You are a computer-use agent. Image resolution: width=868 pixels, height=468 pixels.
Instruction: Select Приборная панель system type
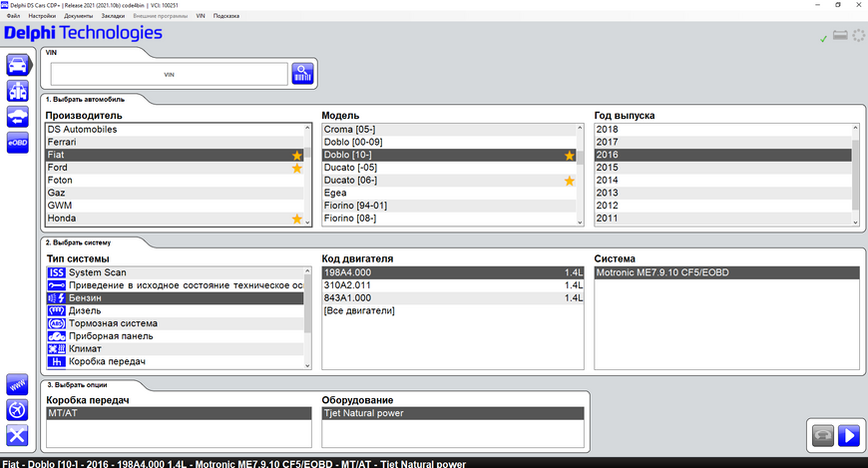point(175,336)
